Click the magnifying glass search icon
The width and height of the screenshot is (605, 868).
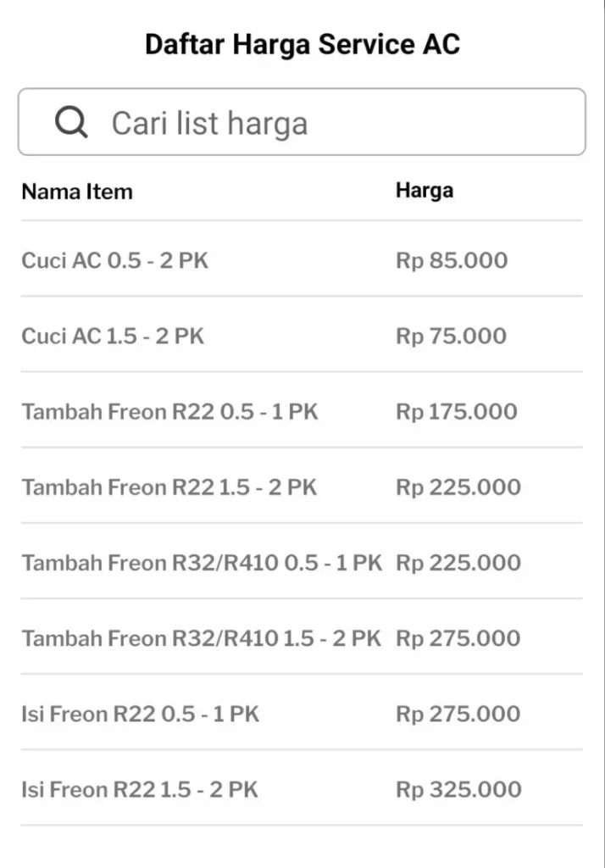click(x=71, y=121)
